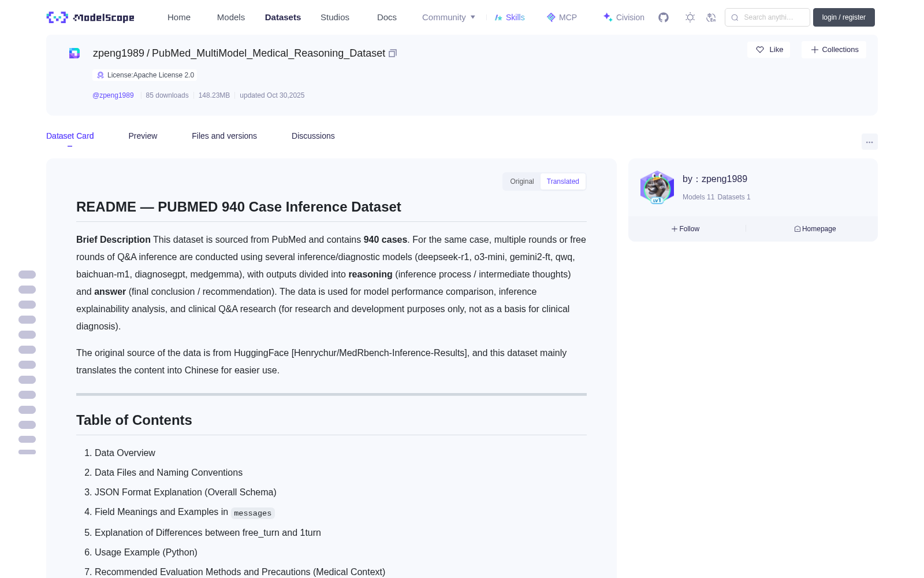Viewport: 924px width, 578px height.
Task: Go to Home in navigation
Action: point(179,17)
